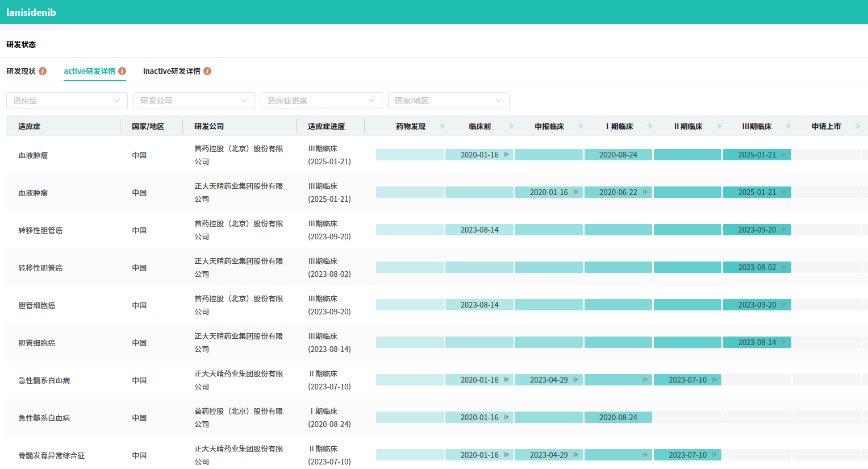The height and width of the screenshot is (469, 868).
Task: Switch to the inactive研发详情 tab
Action: tap(172, 71)
